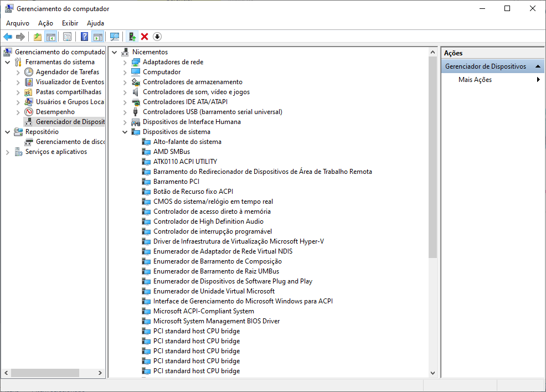
Task: Click the Adaptadores de rede icon
Action: coord(136,62)
